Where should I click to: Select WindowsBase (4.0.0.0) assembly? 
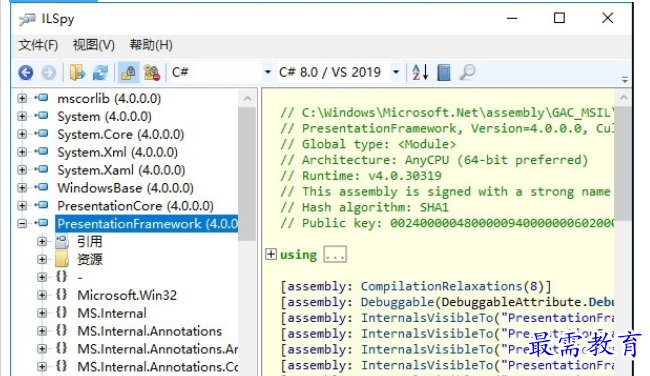click(x=125, y=188)
